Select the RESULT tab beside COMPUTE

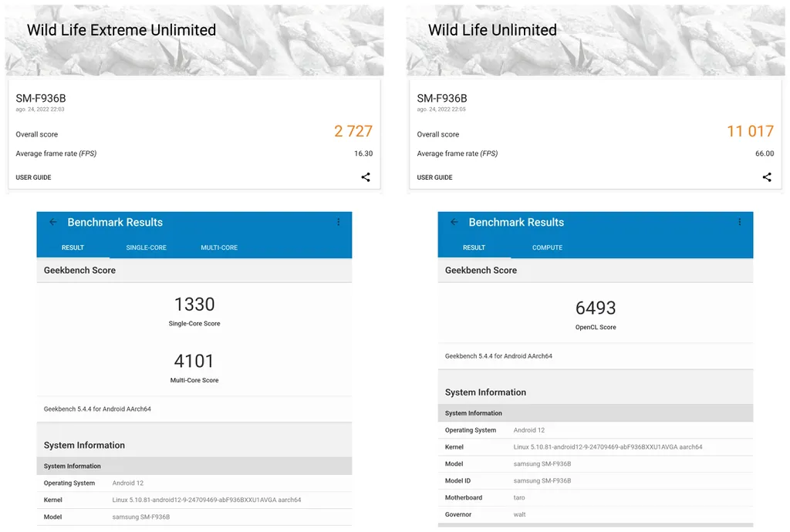[474, 247]
